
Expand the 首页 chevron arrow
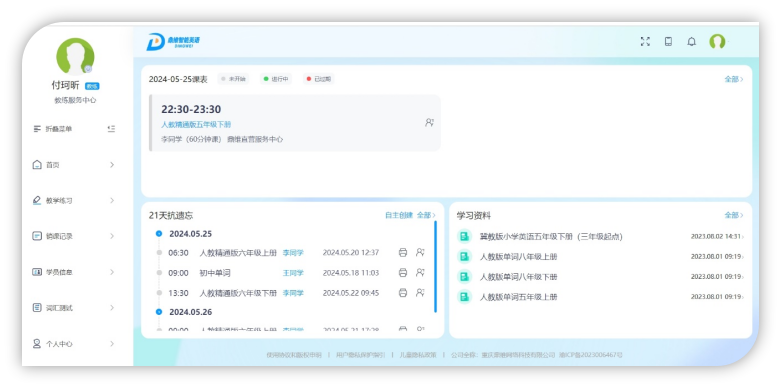[x=112, y=165]
